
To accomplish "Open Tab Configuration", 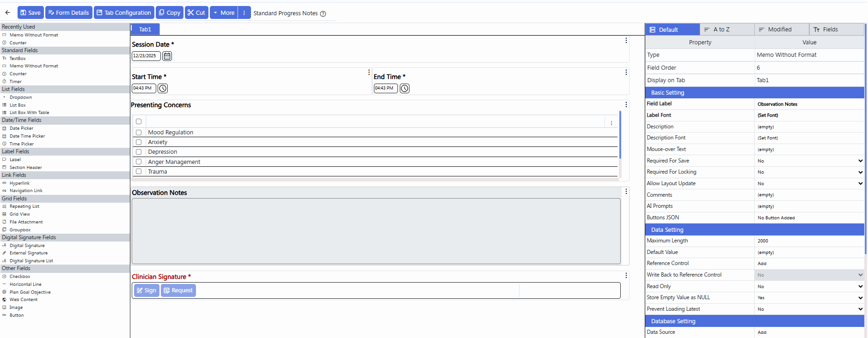I will coord(124,12).
